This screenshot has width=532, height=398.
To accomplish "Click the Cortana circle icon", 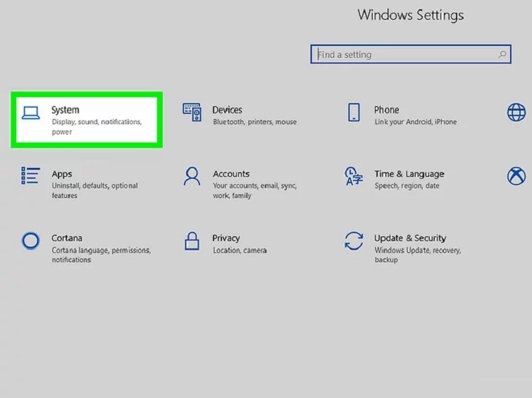I will (30, 241).
